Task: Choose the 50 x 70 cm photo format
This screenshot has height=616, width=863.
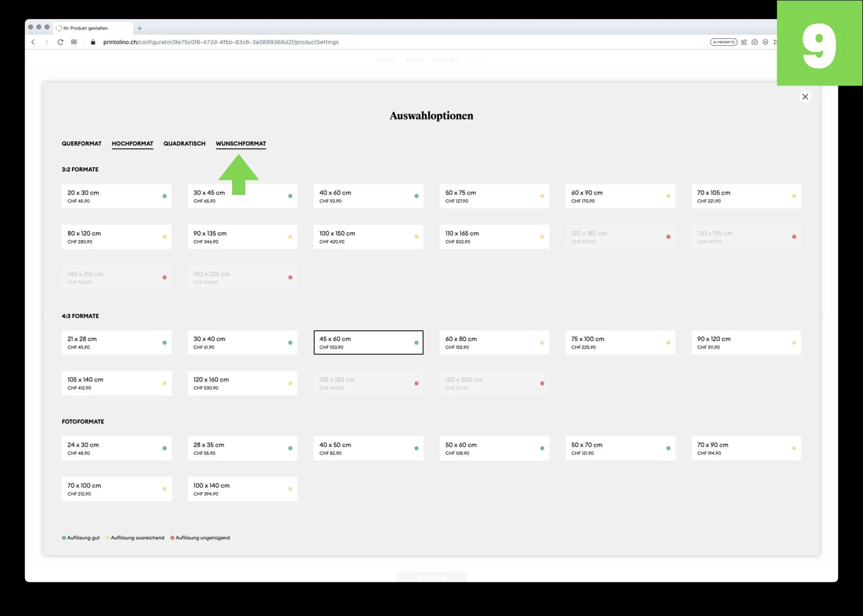Action: pos(620,448)
